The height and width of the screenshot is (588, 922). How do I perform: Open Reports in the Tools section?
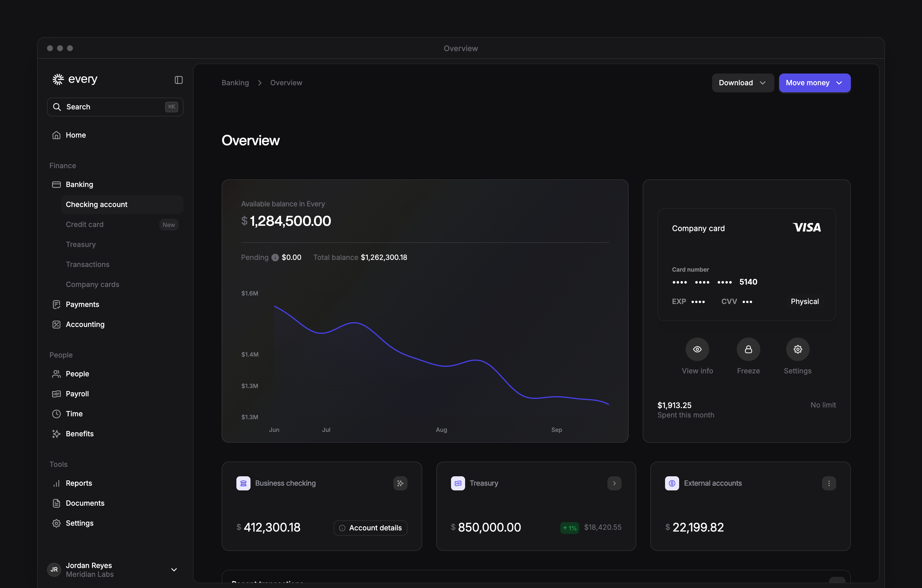click(x=115, y=483)
